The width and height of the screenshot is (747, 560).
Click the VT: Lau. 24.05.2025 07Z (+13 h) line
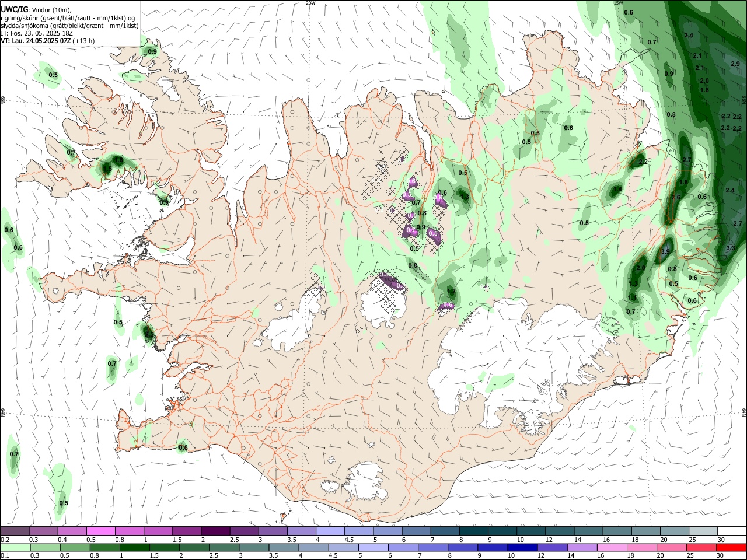click(x=48, y=41)
